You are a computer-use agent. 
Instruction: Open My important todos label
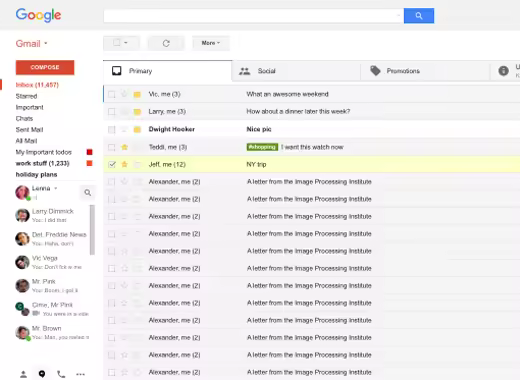click(44, 152)
